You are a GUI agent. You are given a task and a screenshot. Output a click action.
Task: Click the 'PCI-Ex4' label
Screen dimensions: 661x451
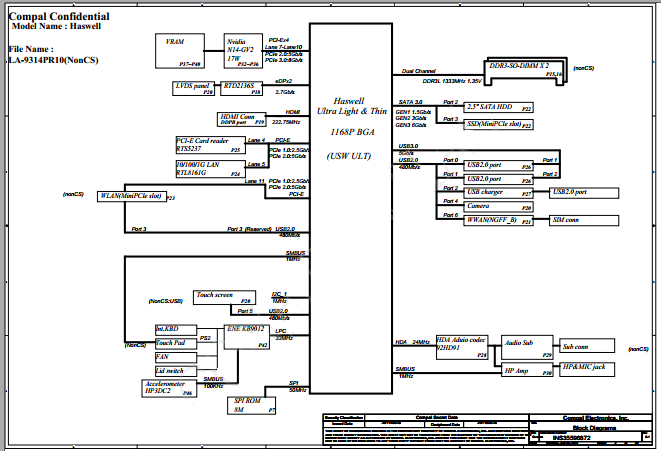pos(279,40)
